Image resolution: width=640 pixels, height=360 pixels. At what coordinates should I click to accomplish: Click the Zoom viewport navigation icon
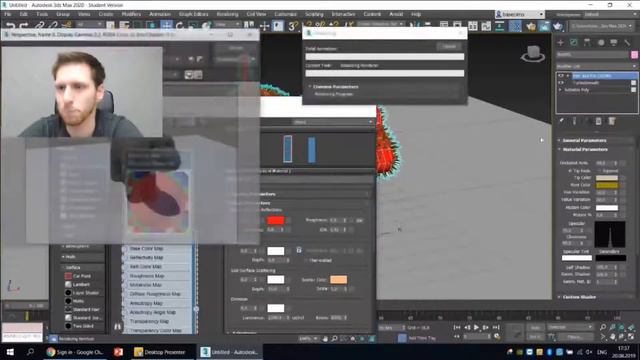point(603,327)
